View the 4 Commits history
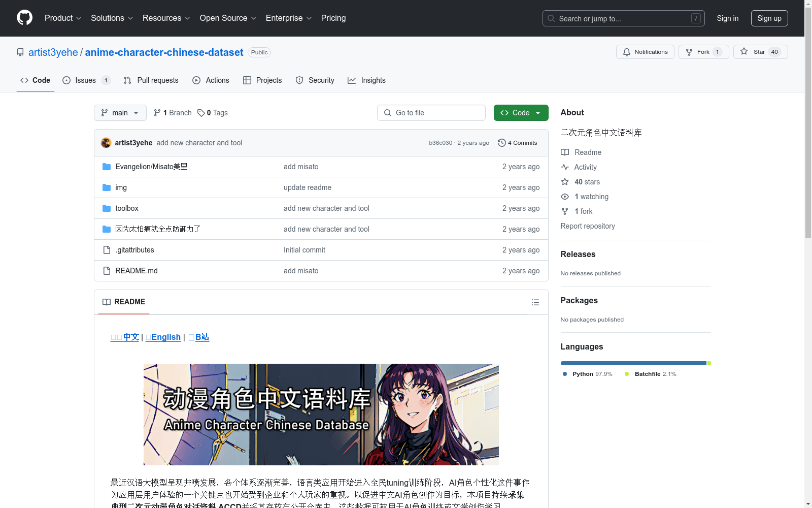The height and width of the screenshot is (508, 812). tap(518, 143)
